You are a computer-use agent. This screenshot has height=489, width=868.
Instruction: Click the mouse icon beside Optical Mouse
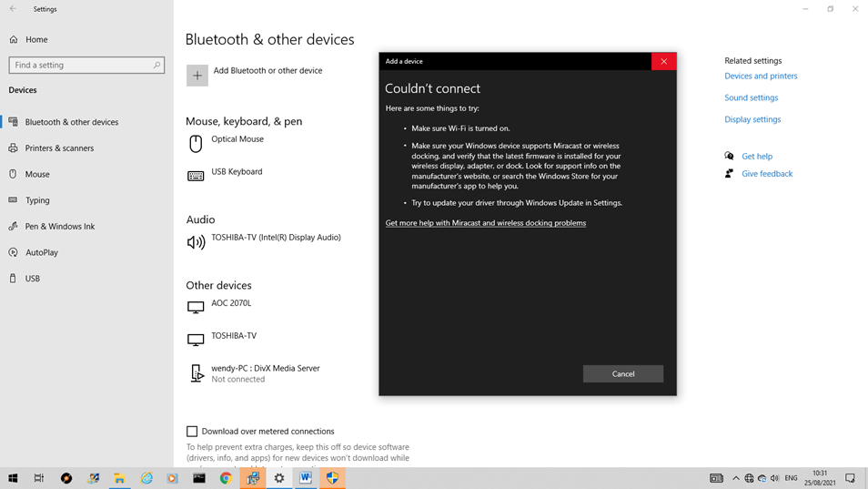click(196, 144)
